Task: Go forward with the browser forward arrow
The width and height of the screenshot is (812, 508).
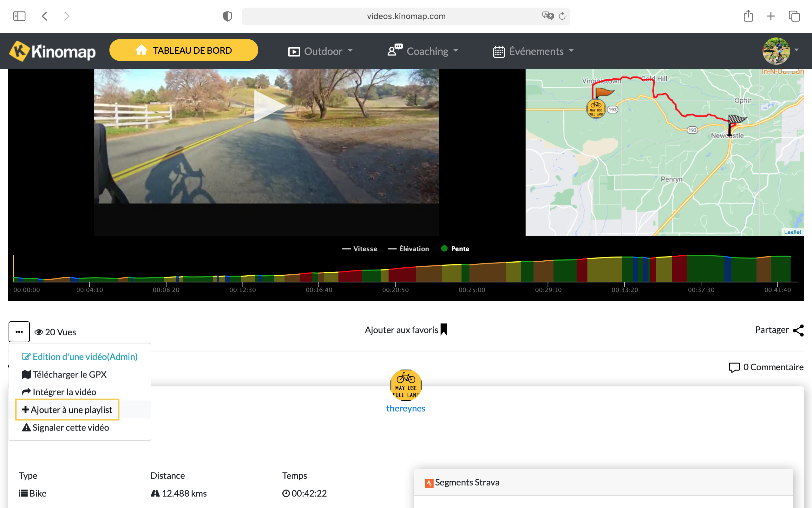Action: [67, 16]
